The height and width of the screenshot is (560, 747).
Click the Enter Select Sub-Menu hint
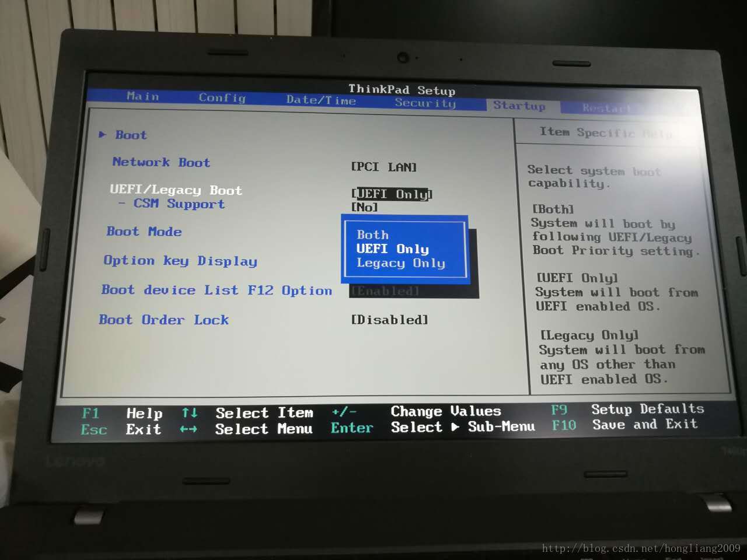(433, 427)
